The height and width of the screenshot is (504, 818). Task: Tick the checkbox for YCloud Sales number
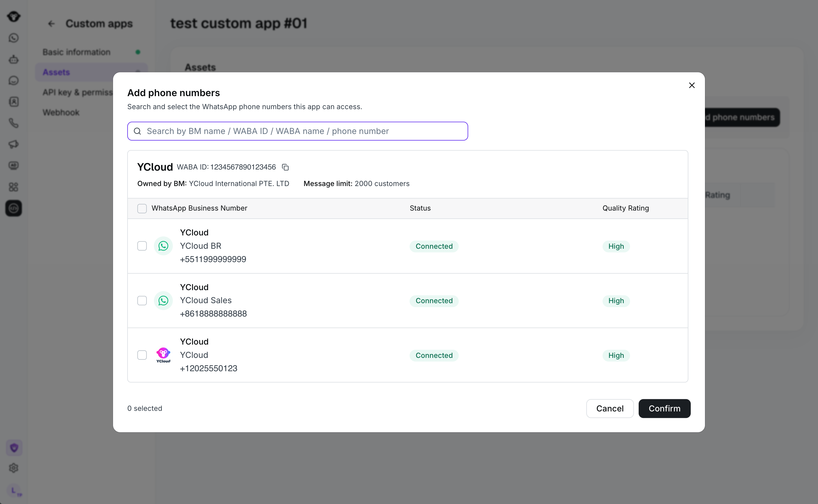(x=142, y=301)
